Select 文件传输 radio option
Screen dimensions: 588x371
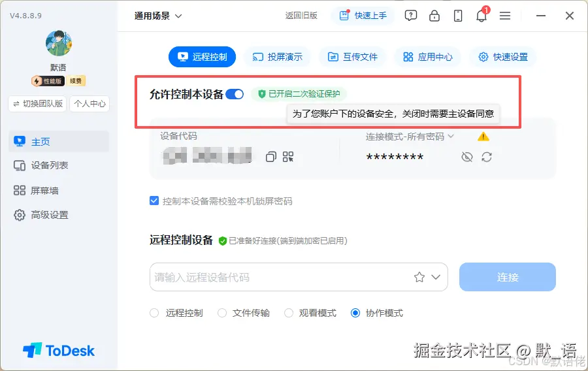[222, 313]
